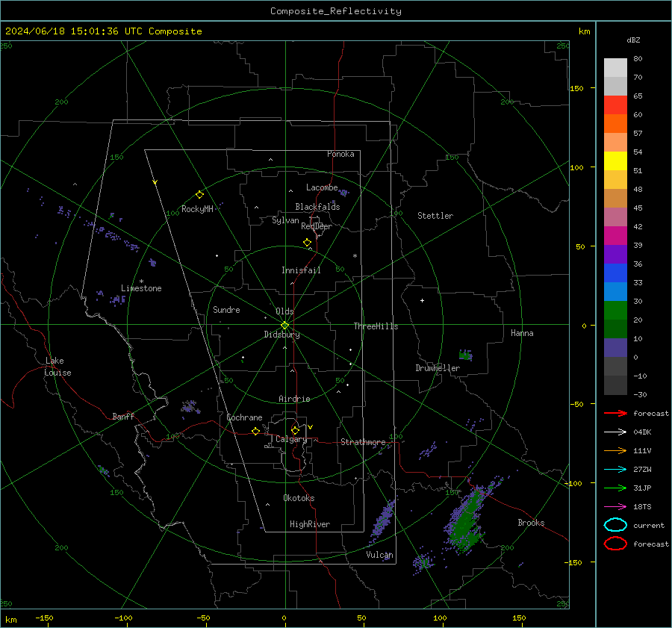Click the Banff city label
672x628 pixels.
coord(123,416)
